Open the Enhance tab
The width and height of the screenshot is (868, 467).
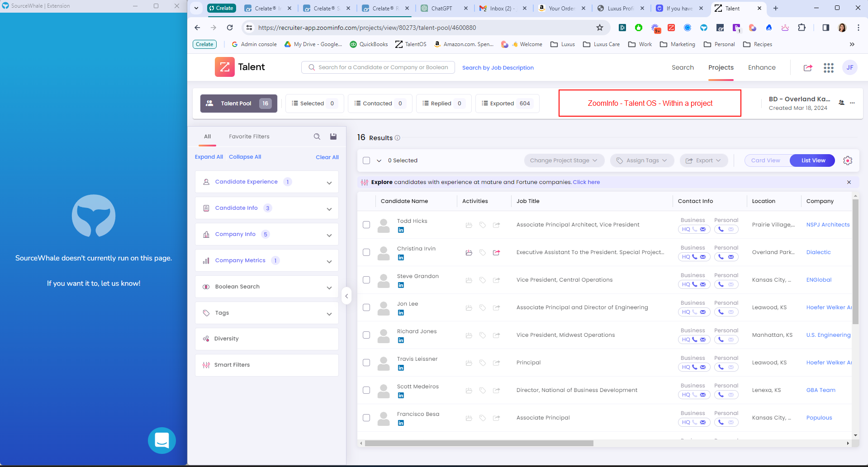[x=762, y=67]
